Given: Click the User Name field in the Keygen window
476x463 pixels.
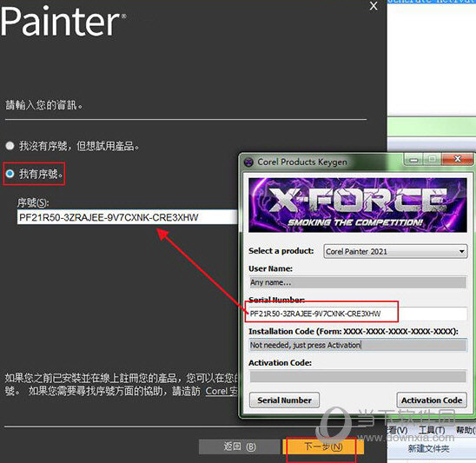Looking at the screenshot, I should (358, 282).
